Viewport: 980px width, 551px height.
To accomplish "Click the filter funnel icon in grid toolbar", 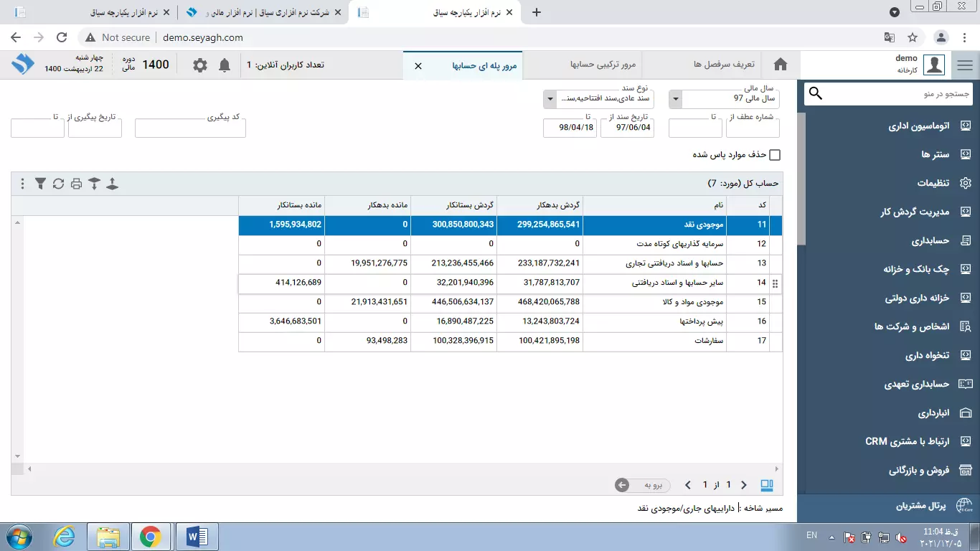I will point(40,184).
